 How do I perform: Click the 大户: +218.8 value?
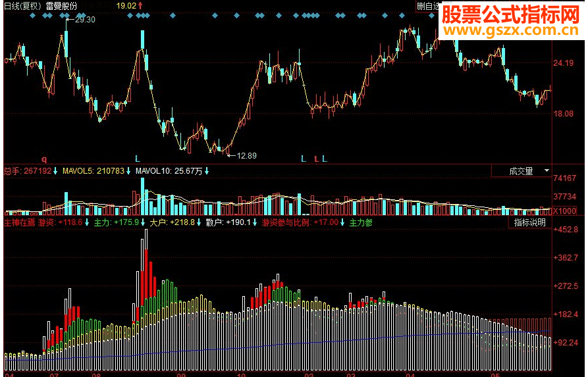tap(172, 222)
